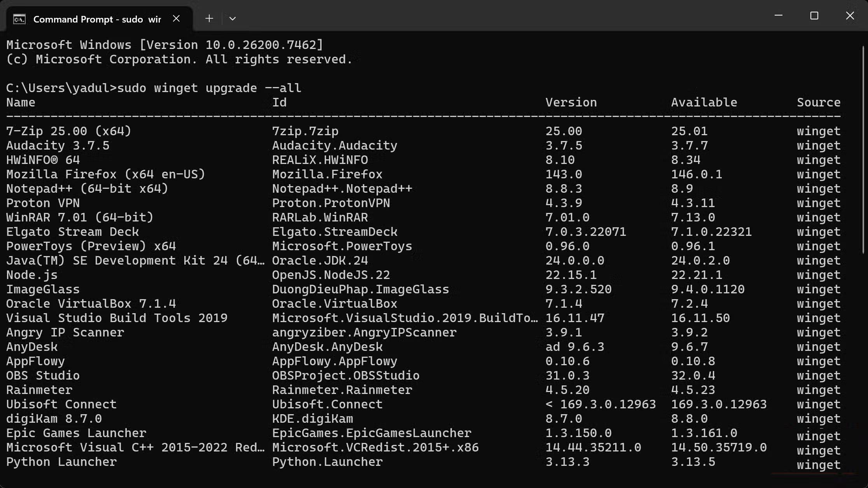Expand the new tab profile dropdown
868x488 pixels.
[x=233, y=19]
